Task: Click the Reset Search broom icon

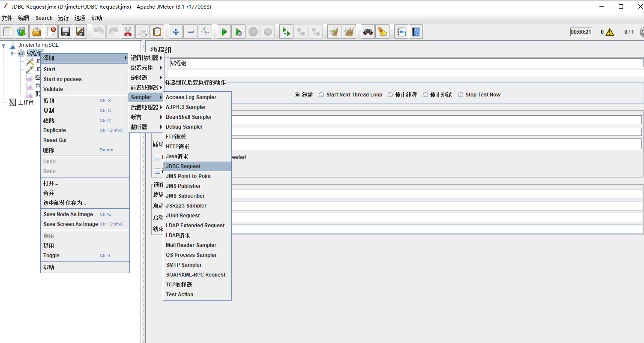Action: [383, 32]
